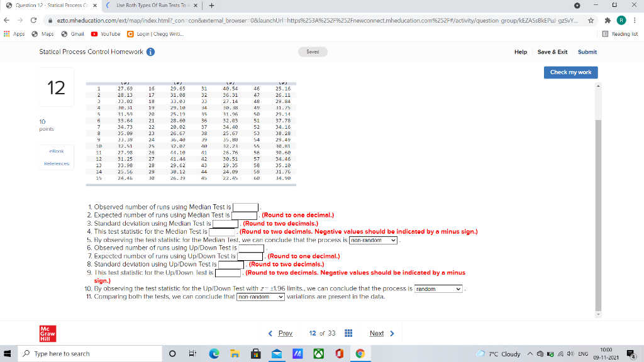Open the eBook link in the sidebar
Image resolution: width=644 pixels, height=362 pixels.
[56, 151]
